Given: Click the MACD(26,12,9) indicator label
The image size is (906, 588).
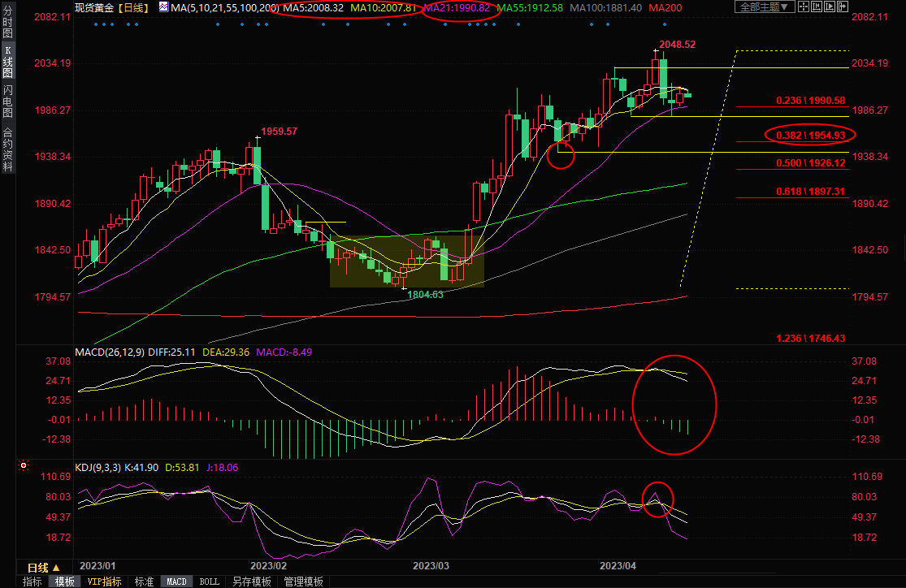Looking at the screenshot, I should tap(110, 352).
